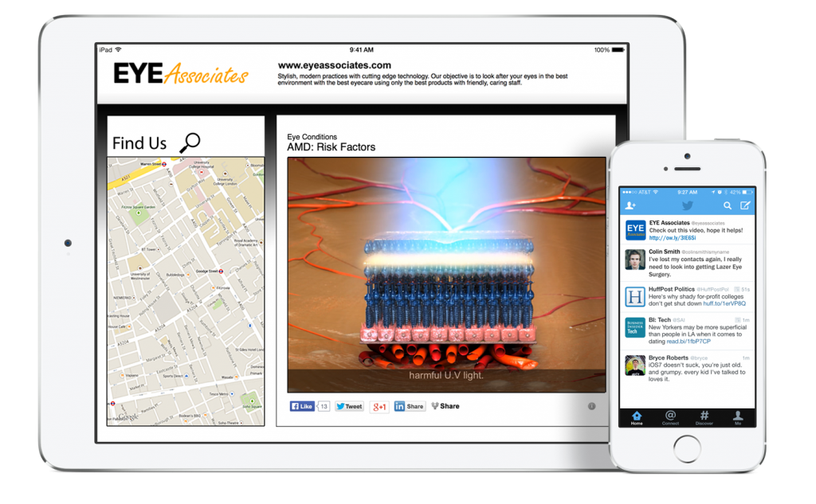Tap the 51s timestamp on the HuffPost tweet

pyautogui.click(x=745, y=289)
